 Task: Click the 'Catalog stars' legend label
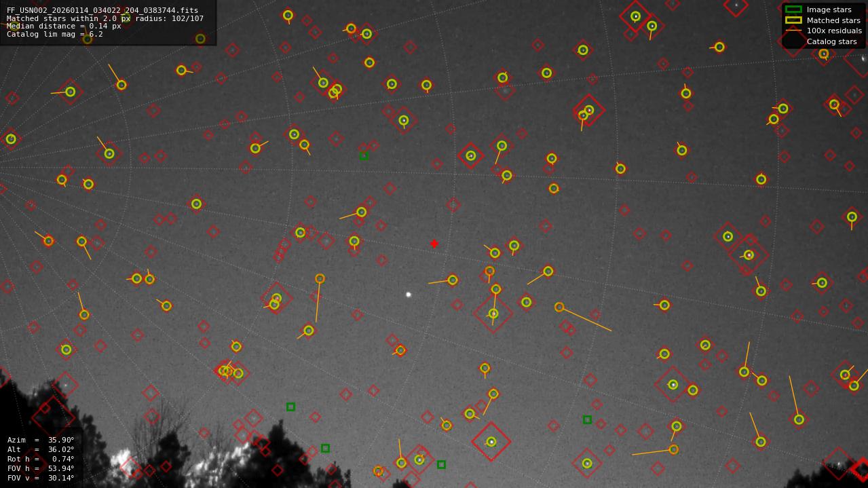click(831, 41)
